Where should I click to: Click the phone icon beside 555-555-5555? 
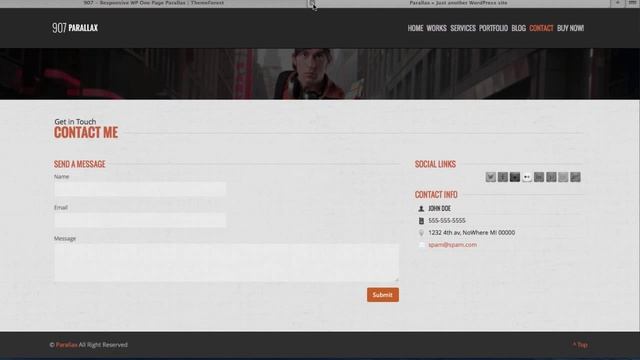click(x=421, y=221)
